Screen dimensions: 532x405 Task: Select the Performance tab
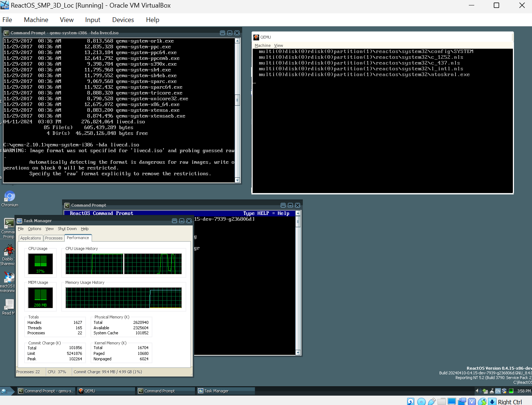(x=78, y=238)
